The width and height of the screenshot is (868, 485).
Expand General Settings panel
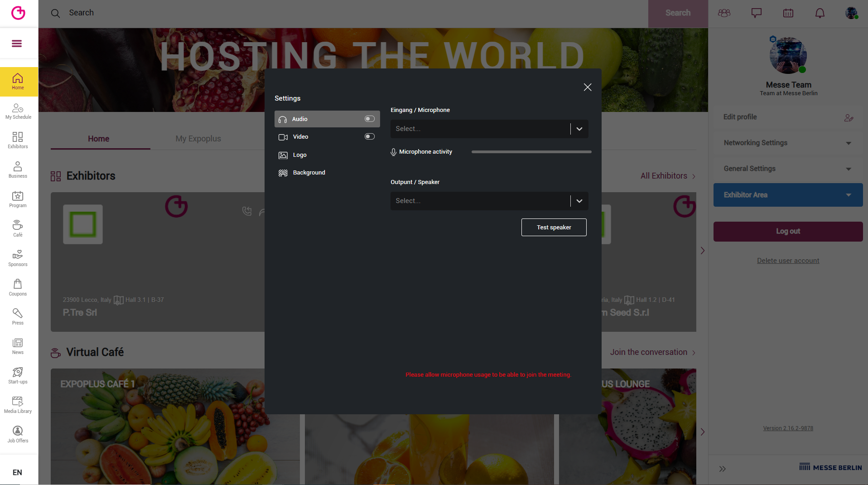tap(788, 169)
